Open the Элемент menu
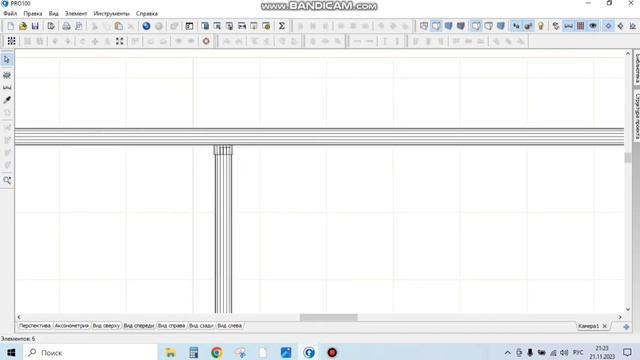640x360 pixels. [76, 13]
